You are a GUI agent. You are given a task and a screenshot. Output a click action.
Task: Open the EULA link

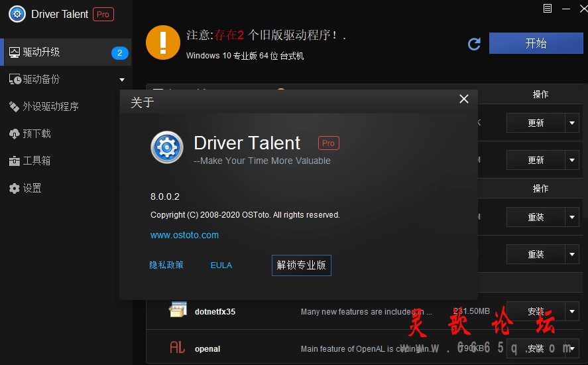tap(221, 265)
